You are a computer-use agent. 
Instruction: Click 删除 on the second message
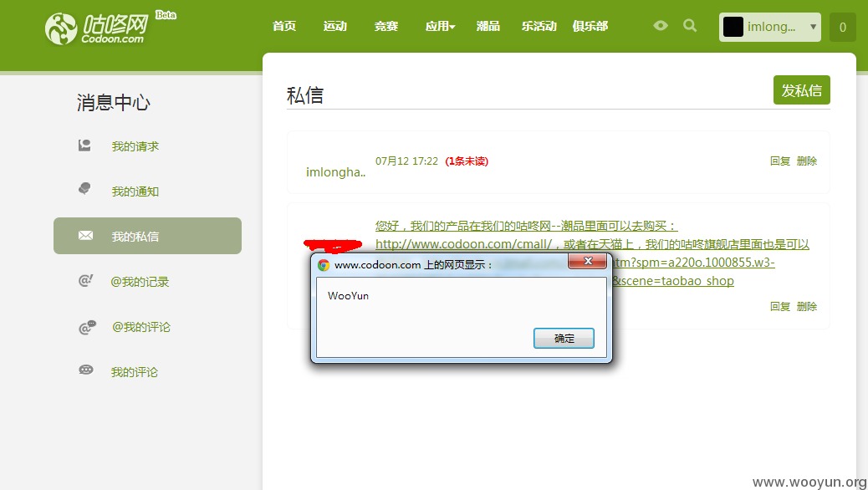807,307
